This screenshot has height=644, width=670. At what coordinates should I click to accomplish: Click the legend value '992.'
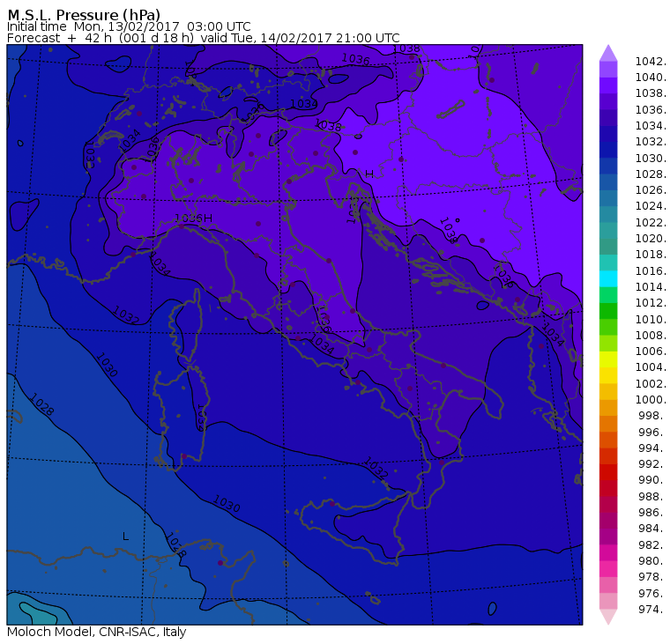(652, 463)
